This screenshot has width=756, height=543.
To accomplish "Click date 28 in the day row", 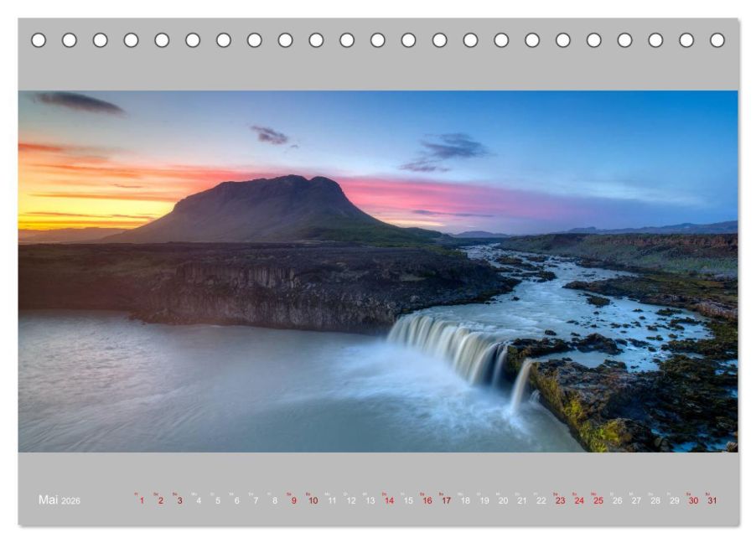I will [x=655, y=500].
